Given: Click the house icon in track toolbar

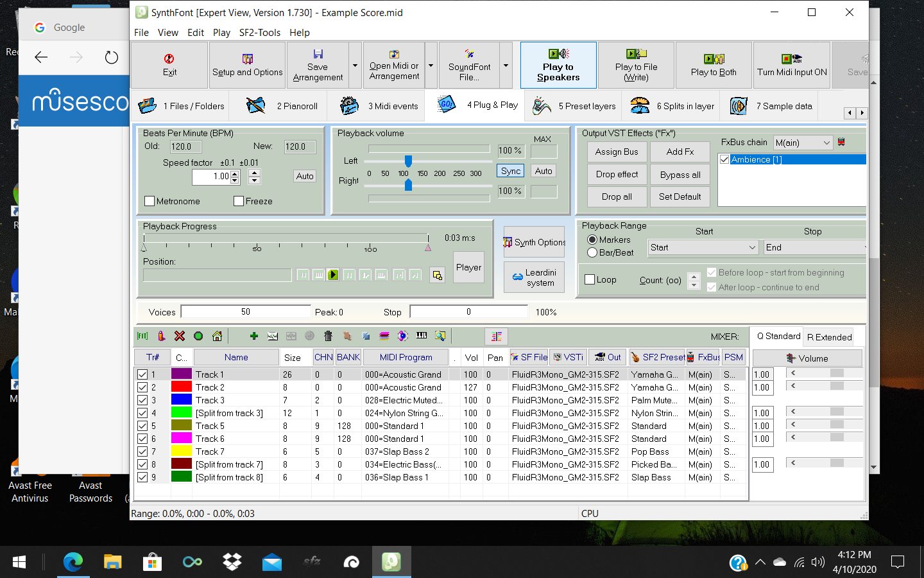Looking at the screenshot, I should coord(217,336).
